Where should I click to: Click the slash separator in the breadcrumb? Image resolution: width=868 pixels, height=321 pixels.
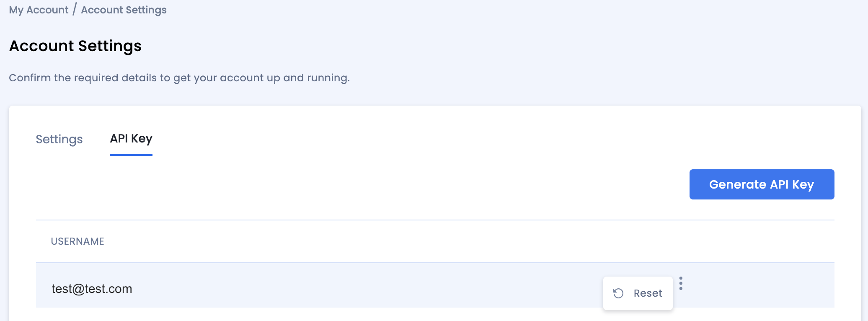pos(75,9)
